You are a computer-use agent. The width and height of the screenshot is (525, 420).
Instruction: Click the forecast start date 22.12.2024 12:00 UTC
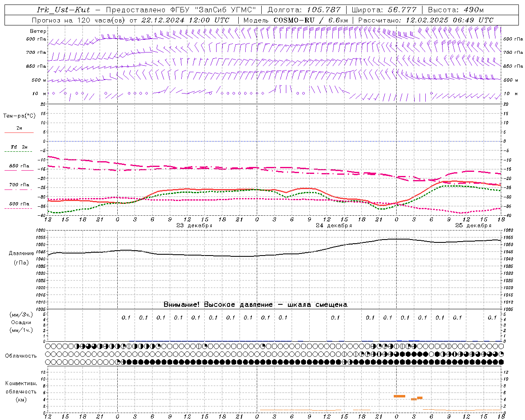click(x=185, y=20)
